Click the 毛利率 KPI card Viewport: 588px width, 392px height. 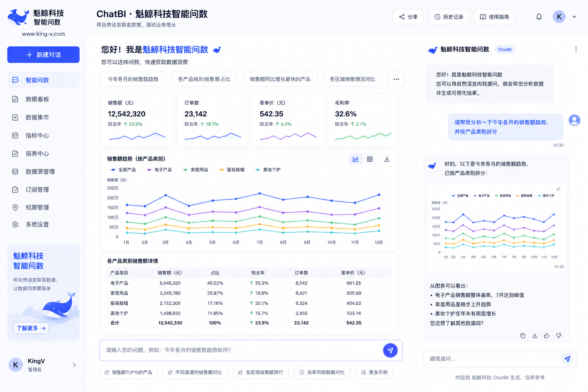coord(363,120)
